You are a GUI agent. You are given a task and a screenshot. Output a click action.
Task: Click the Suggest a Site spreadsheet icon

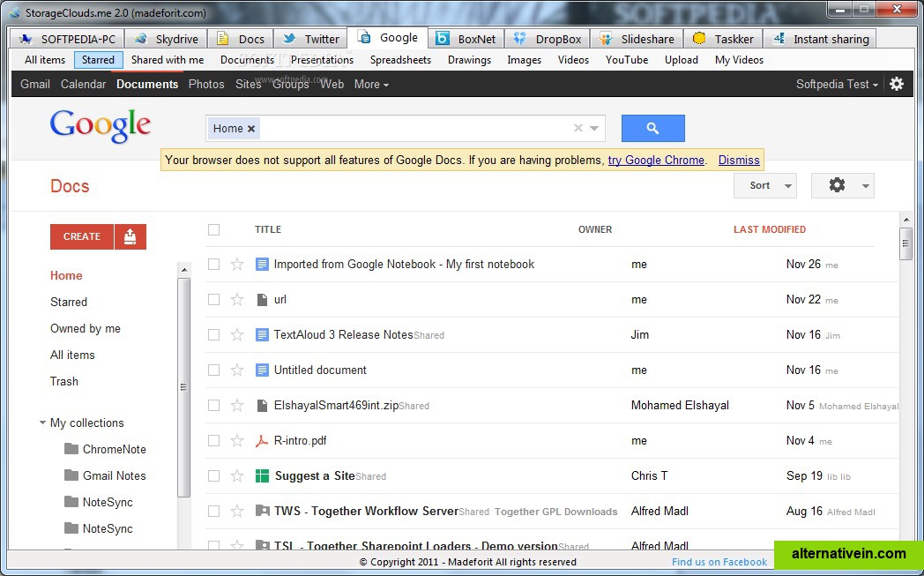coord(262,476)
